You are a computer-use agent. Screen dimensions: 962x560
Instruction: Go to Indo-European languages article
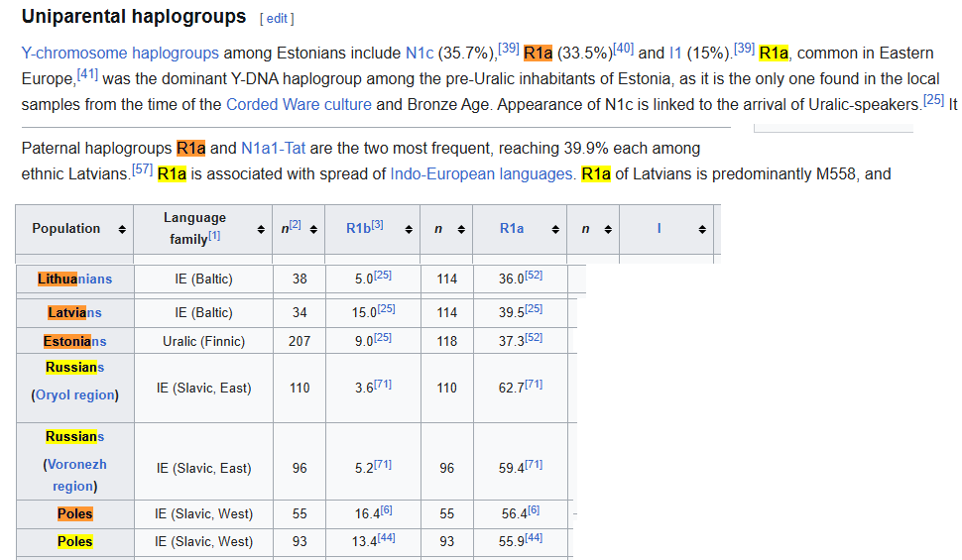(481, 174)
